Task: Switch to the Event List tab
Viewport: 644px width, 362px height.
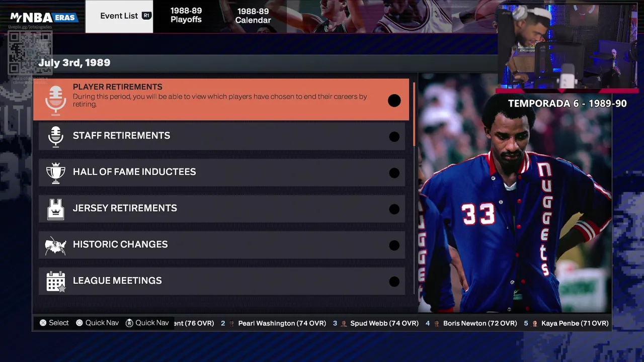Action: [x=119, y=17]
